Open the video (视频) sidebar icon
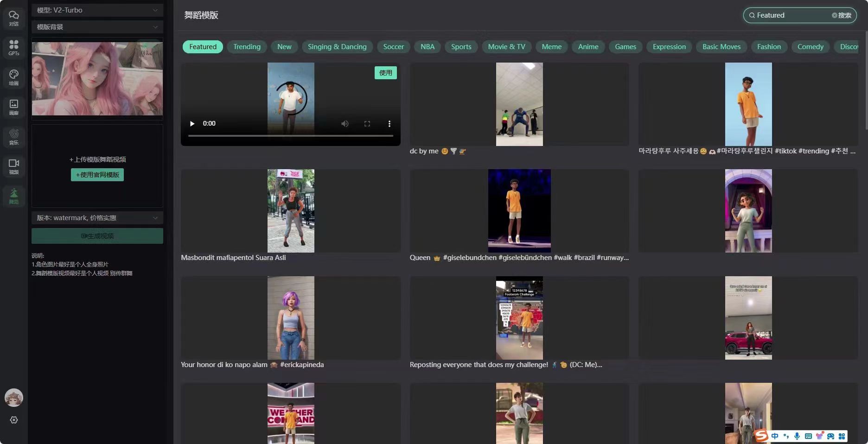 [14, 166]
